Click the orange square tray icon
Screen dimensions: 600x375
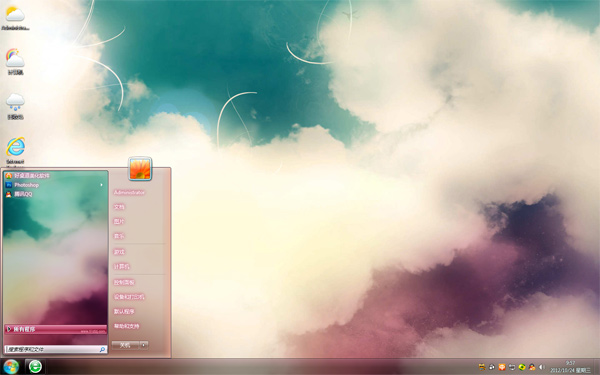pyautogui.click(x=502, y=367)
